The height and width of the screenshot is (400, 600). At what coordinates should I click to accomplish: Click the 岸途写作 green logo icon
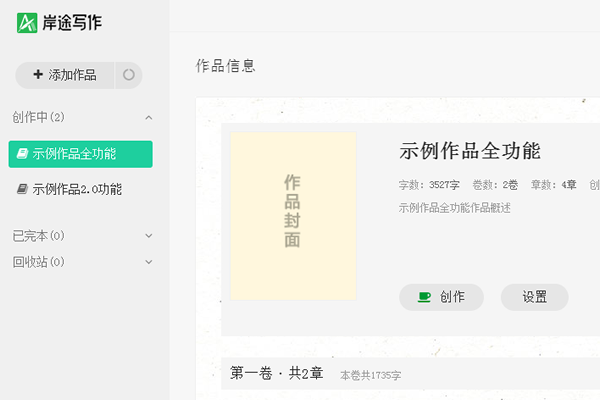pyautogui.click(x=27, y=22)
